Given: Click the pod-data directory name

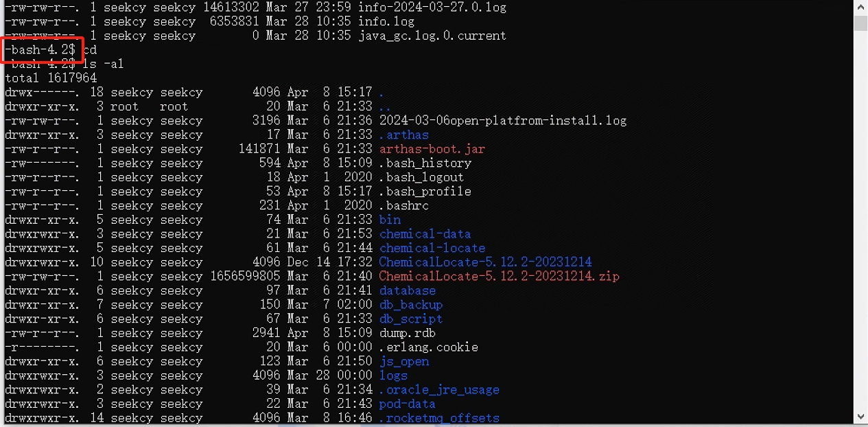Looking at the screenshot, I should point(407,404).
